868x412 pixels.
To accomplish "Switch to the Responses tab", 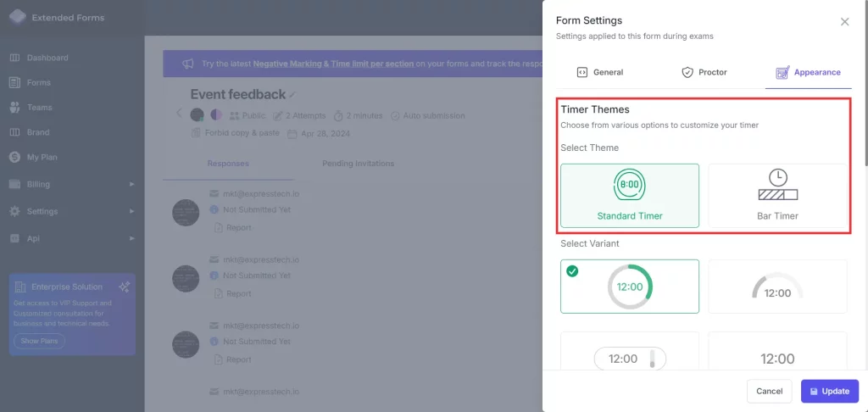I will [228, 164].
